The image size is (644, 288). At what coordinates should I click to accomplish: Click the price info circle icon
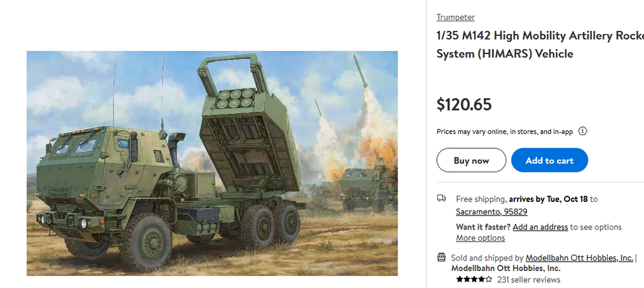[x=582, y=131]
